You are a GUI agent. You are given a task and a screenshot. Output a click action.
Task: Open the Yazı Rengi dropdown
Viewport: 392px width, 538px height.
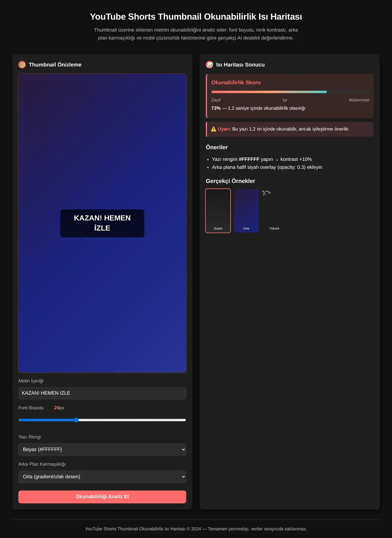click(x=102, y=449)
